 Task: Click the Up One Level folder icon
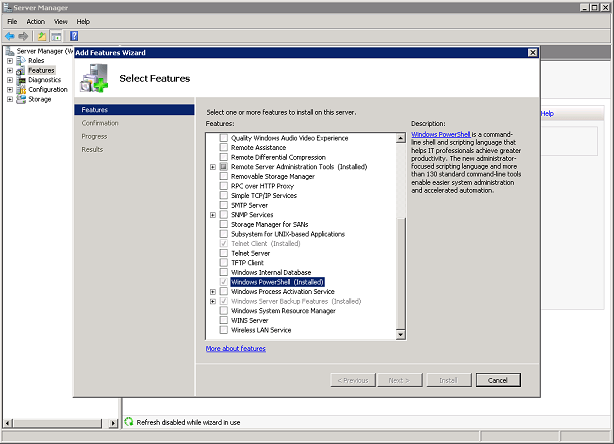pyautogui.click(x=42, y=36)
